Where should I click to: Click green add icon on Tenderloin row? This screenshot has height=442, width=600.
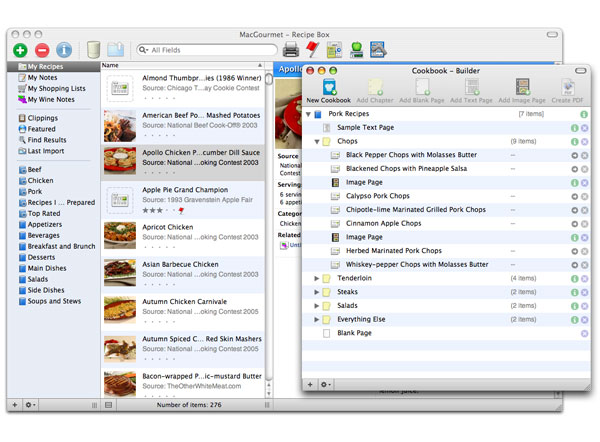coord(574,279)
